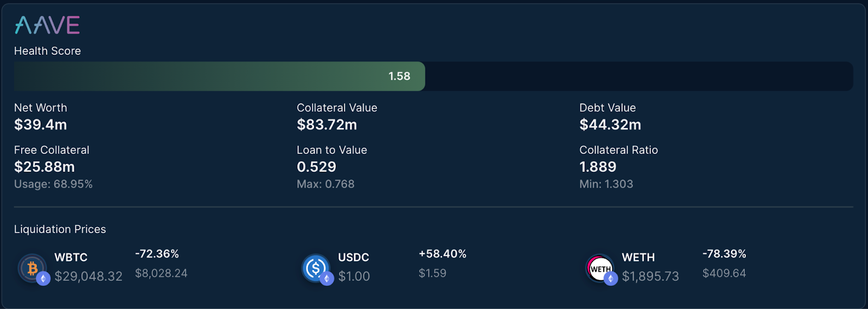Select the Debt Value $44.32m figure
This screenshot has height=309, width=868.
click(610, 125)
